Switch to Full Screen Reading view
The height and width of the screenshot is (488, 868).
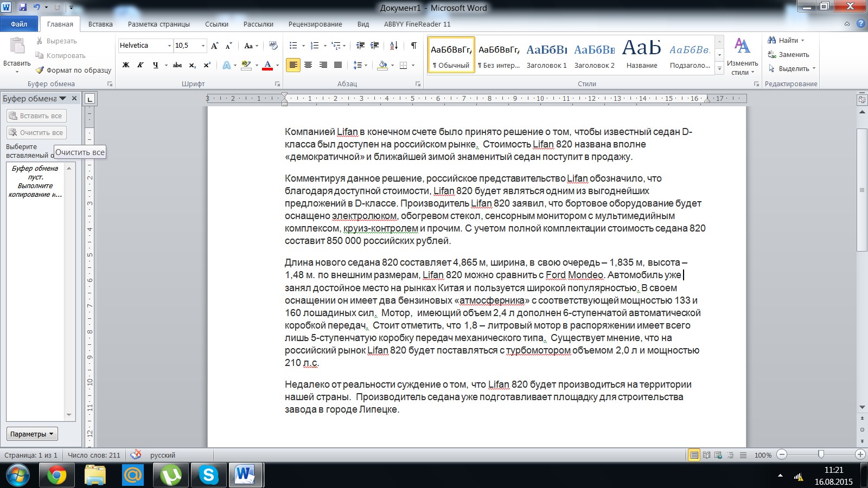tap(706, 455)
